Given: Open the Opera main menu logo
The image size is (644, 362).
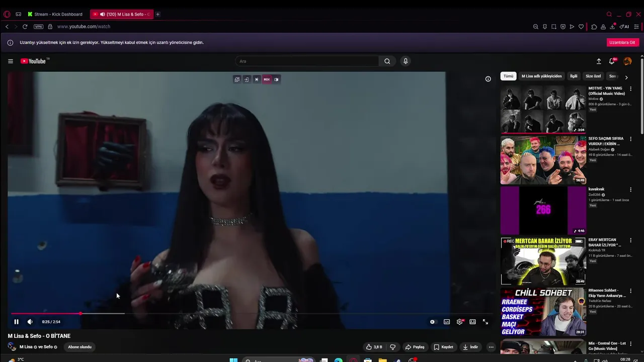Looking at the screenshot, I should [7, 14].
